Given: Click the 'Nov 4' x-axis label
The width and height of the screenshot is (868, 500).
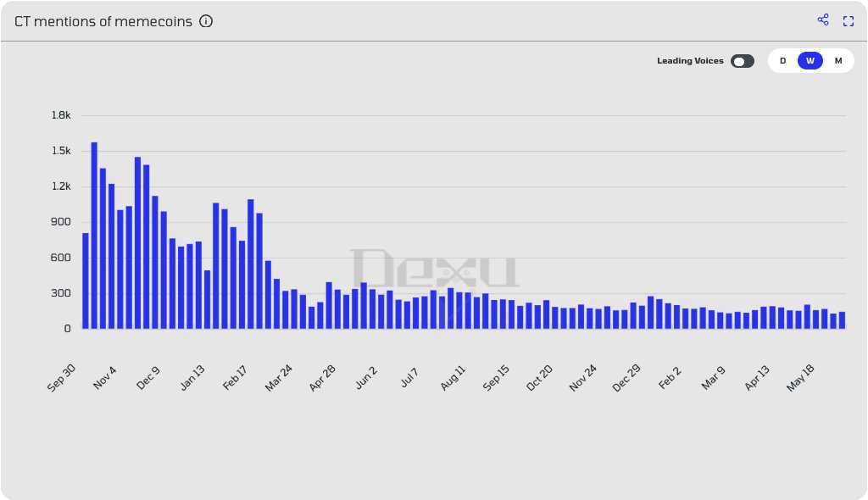Looking at the screenshot, I should click(105, 378).
